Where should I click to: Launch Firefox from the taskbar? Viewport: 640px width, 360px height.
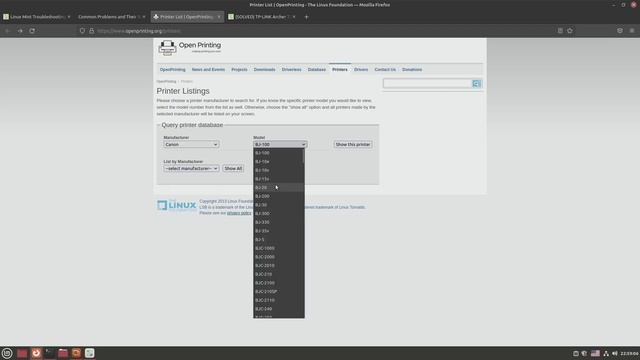(x=36, y=353)
